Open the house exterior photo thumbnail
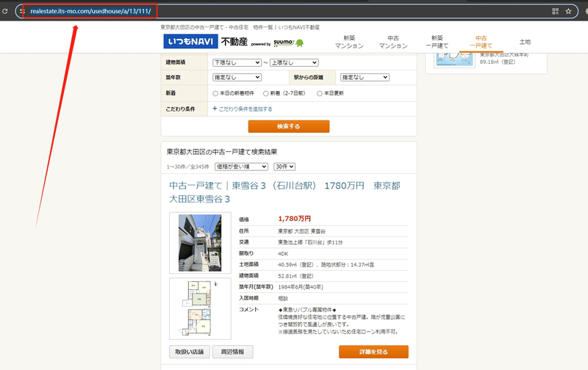Screen dimensions: 588x370 pyautogui.click(x=200, y=243)
